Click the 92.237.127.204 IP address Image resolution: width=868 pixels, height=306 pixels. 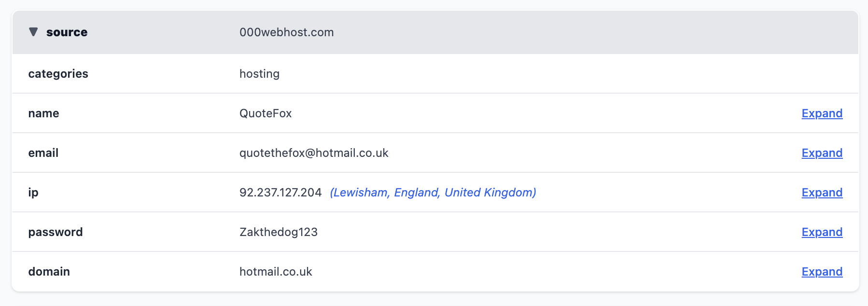[280, 193]
